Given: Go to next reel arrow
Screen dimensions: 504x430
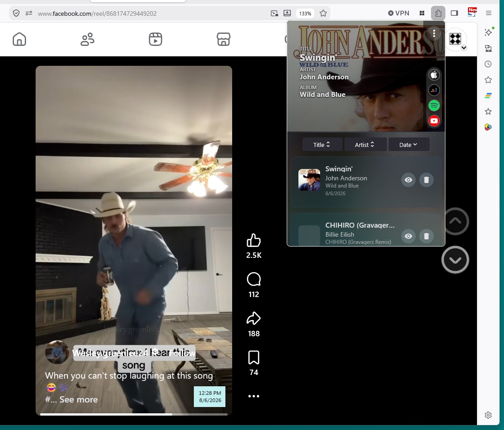Looking at the screenshot, I should [x=455, y=260].
